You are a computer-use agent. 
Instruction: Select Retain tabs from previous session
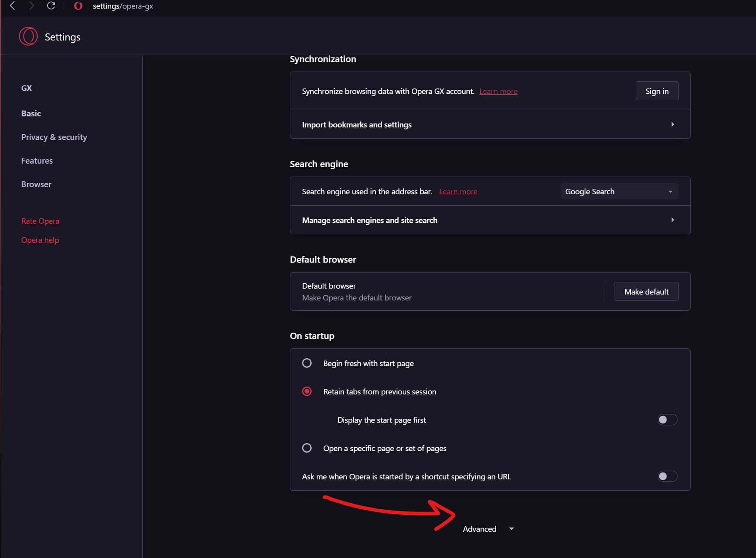[x=307, y=391]
